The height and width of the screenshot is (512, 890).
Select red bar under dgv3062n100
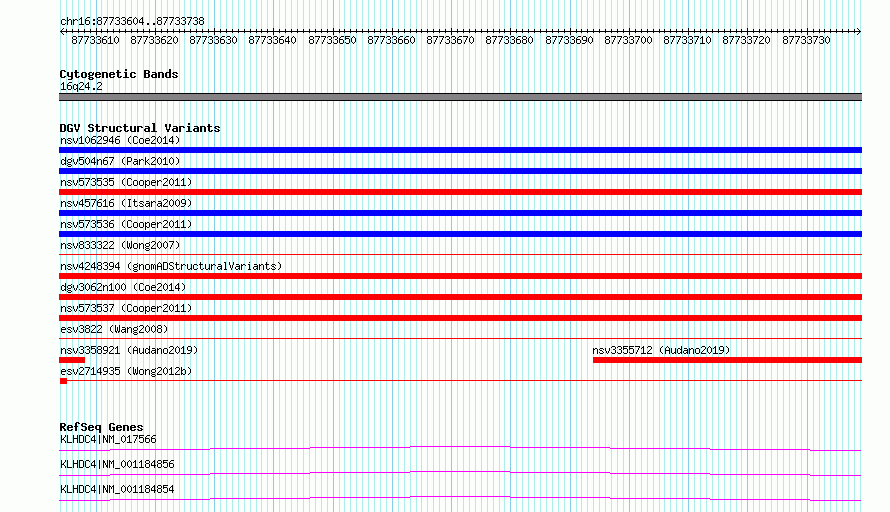460,297
